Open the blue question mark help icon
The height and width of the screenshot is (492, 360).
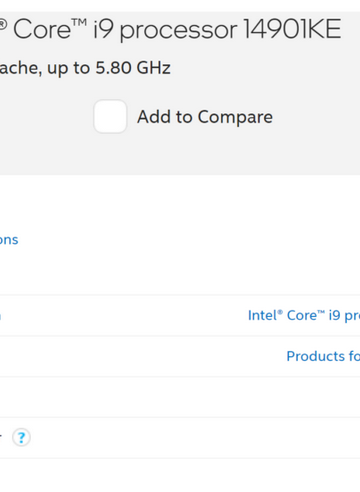21,437
